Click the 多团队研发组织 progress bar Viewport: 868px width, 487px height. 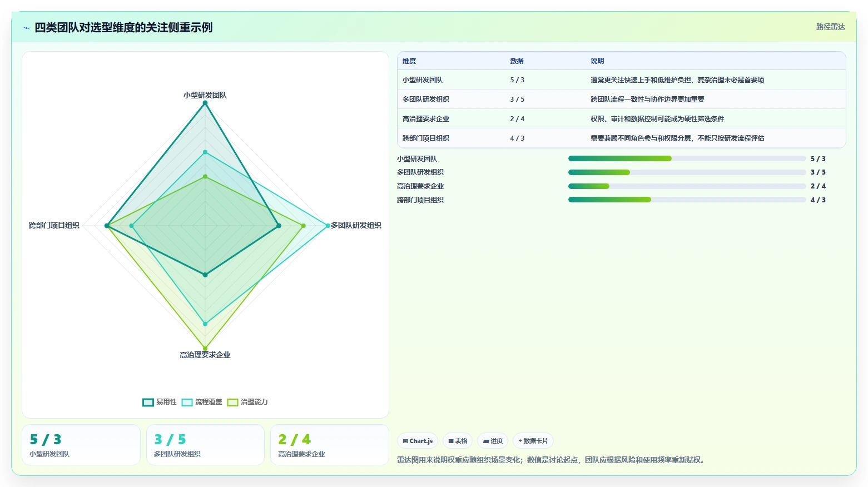[687, 172]
